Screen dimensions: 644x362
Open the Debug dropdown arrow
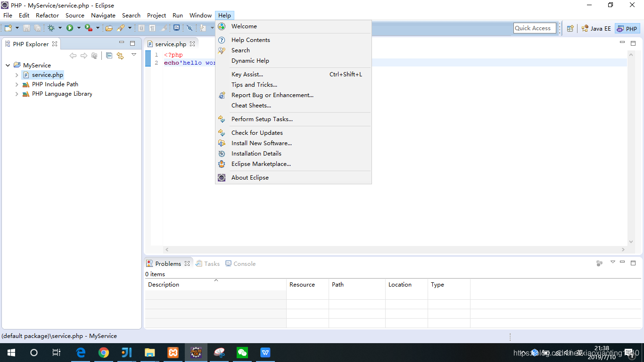(60, 28)
